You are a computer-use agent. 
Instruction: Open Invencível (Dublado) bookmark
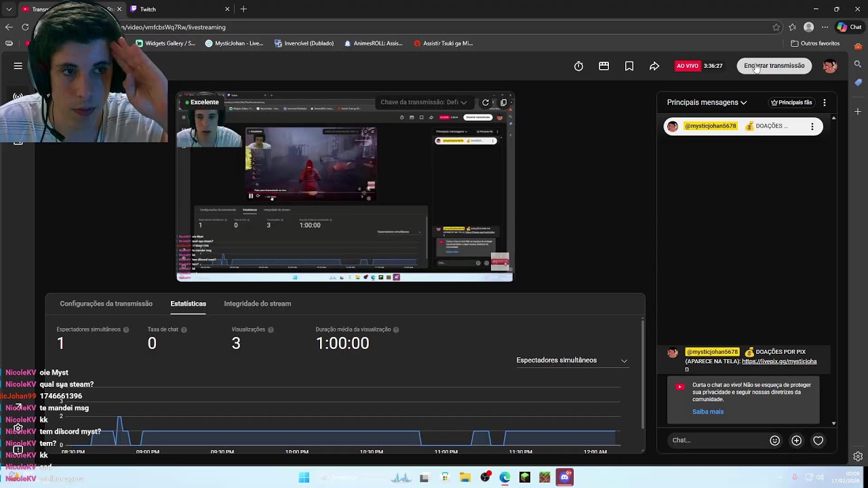[304, 43]
